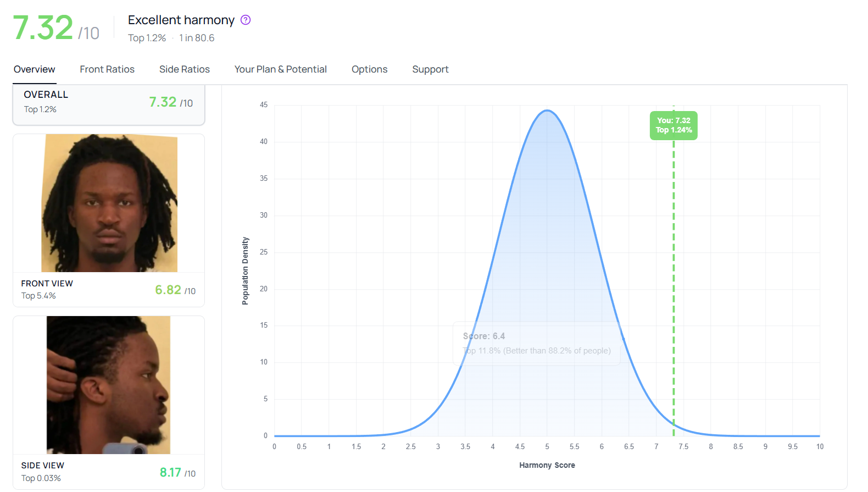The height and width of the screenshot is (492, 868).
Task: Click the front view photo thumbnail
Action: [x=109, y=203]
